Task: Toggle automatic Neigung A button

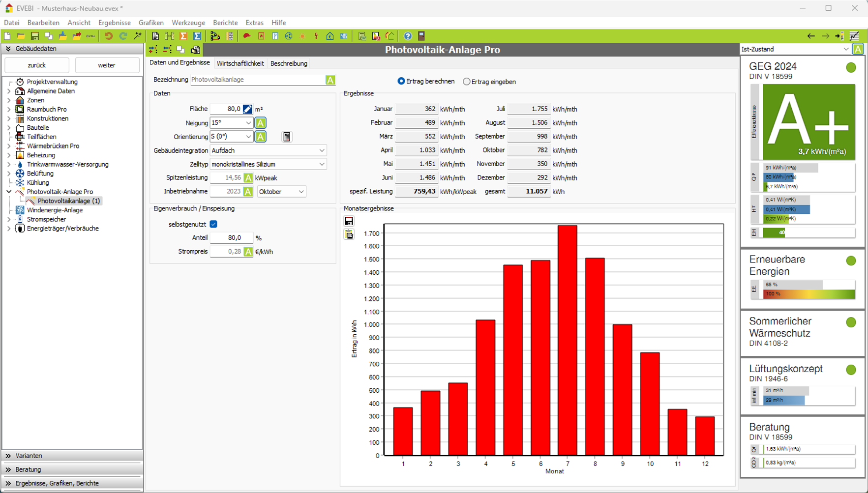Action: click(261, 123)
